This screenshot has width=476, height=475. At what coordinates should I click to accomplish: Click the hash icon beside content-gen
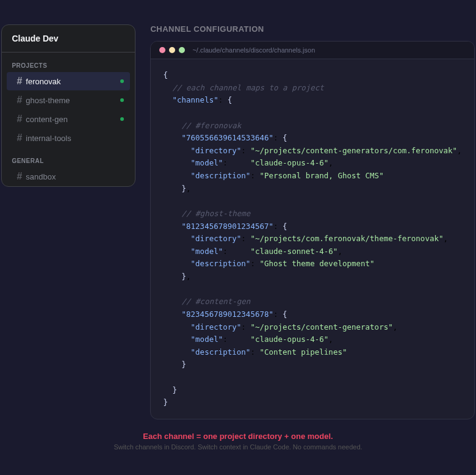pos(20,118)
